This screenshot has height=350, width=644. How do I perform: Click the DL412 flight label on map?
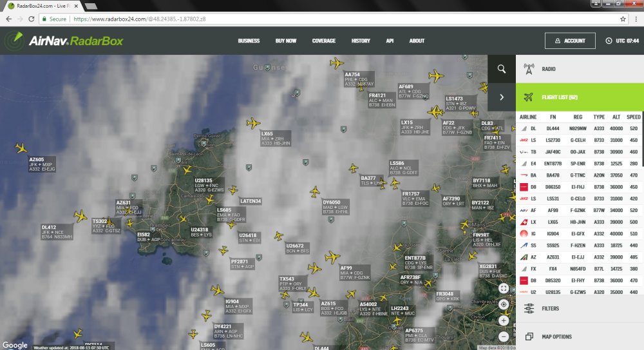pyautogui.click(x=57, y=232)
